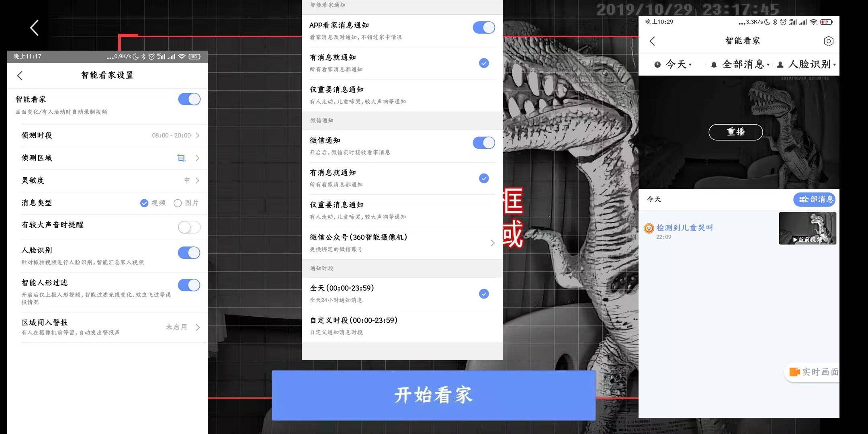Tap the back arrow on the dark background
The height and width of the screenshot is (434, 868).
tap(35, 28)
